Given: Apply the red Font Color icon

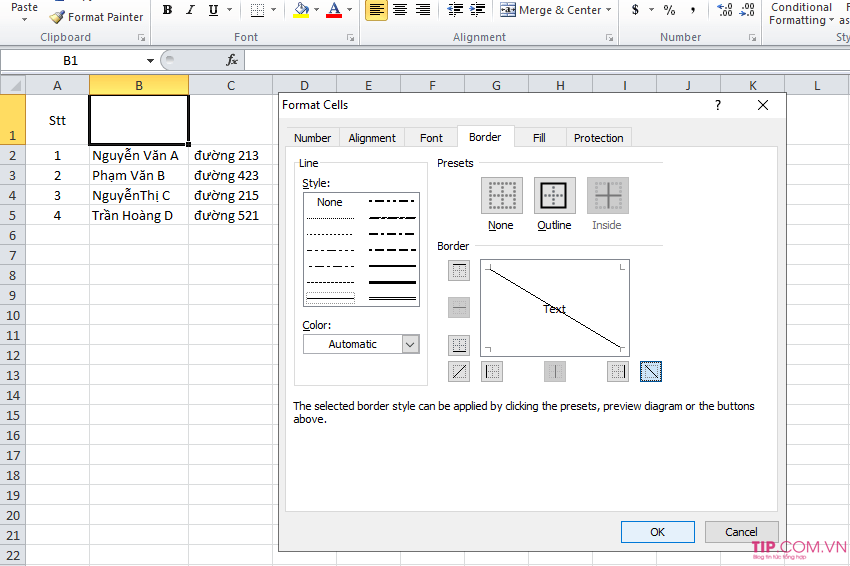Looking at the screenshot, I should [x=334, y=10].
